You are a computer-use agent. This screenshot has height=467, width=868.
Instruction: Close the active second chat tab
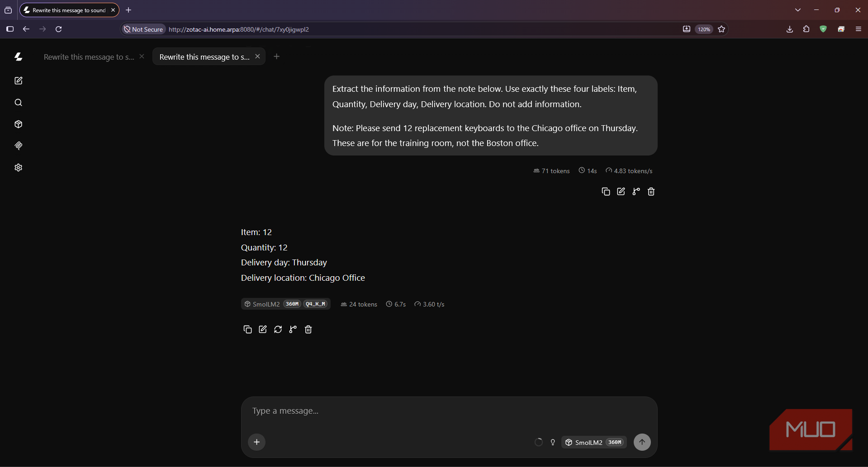coord(257,57)
